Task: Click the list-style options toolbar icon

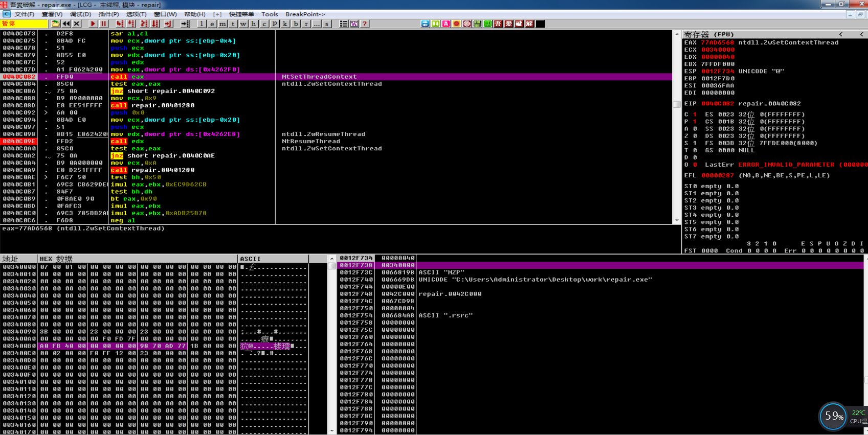Action: point(344,24)
